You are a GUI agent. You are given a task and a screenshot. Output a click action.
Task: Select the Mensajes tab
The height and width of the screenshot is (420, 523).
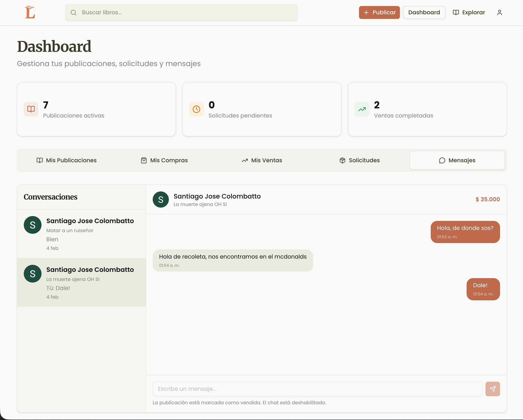tap(457, 160)
